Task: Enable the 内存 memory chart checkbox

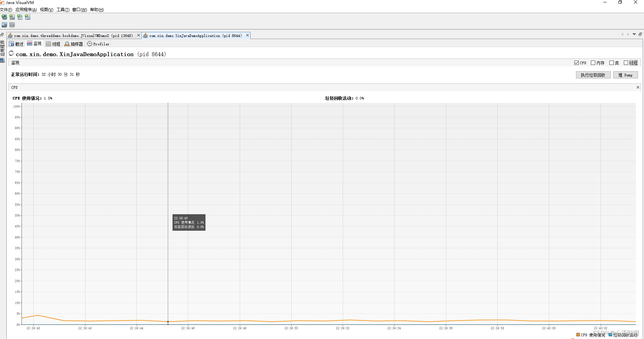Action: pyautogui.click(x=593, y=63)
